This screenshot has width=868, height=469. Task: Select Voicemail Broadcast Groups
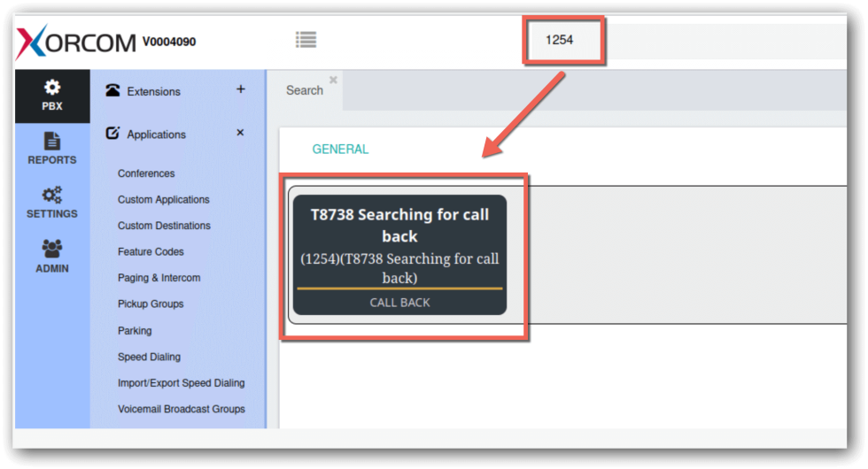point(181,409)
